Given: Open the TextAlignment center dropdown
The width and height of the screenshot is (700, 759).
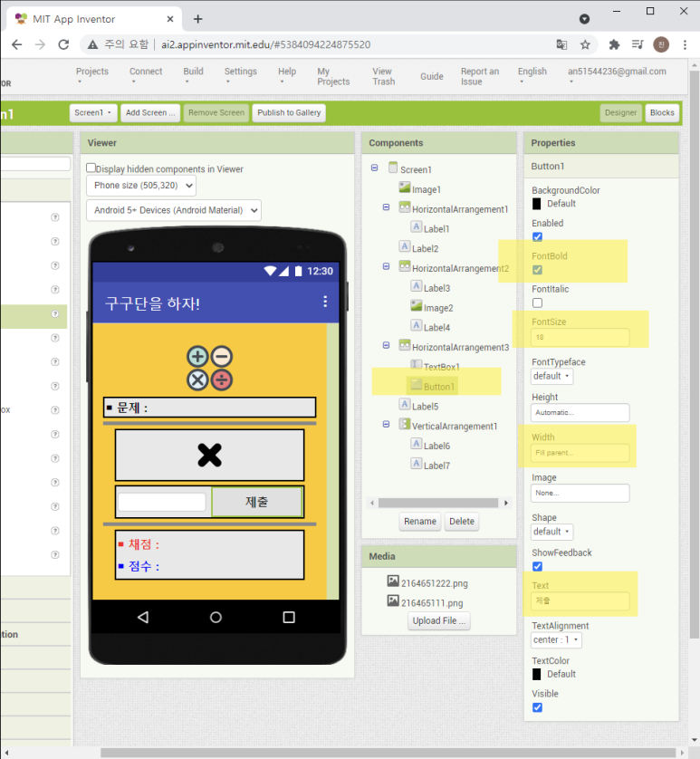Looking at the screenshot, I should (x=556, y=640).
